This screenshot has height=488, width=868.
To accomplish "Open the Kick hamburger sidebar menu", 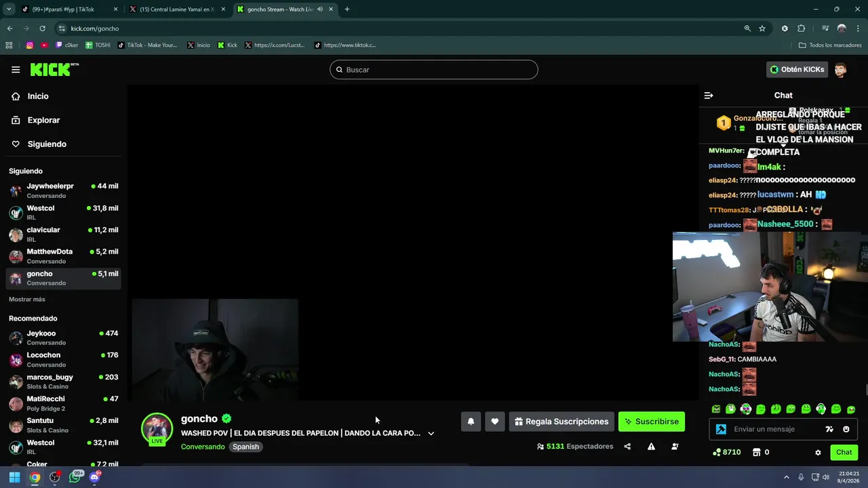I will [x=16, y=69].
